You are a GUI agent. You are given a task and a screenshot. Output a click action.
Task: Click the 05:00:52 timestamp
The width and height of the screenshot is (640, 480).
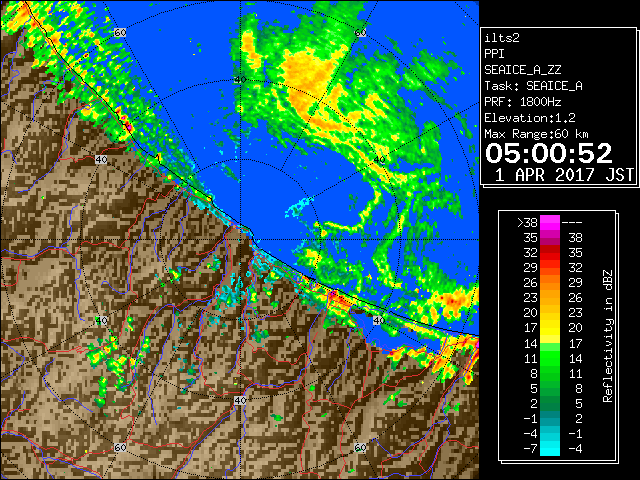[x=549, y=153]
